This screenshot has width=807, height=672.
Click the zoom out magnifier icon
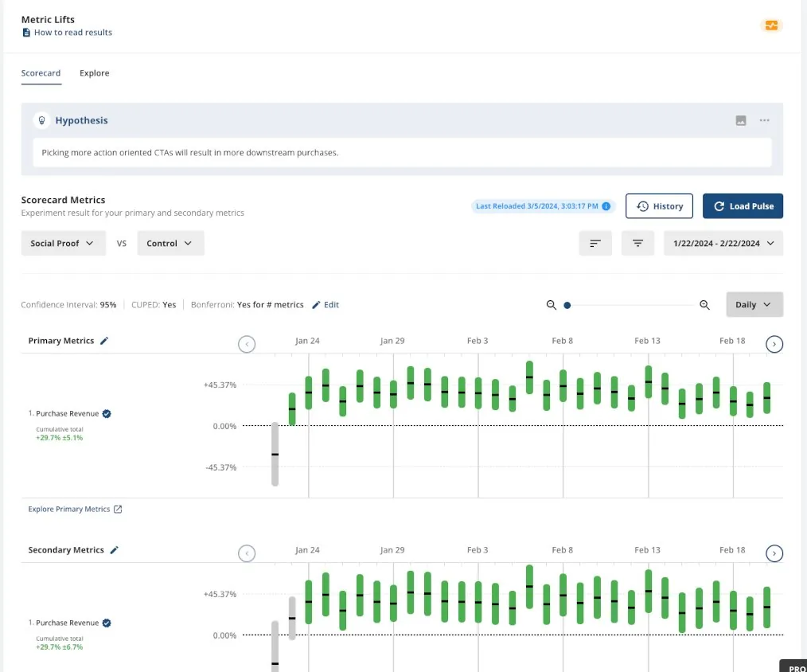coord(552,305)
